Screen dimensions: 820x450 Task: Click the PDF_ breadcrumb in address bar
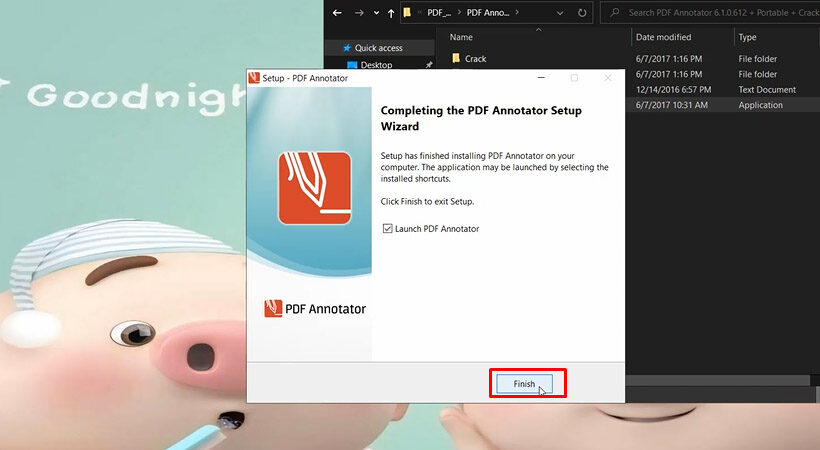tap(438, 13)
